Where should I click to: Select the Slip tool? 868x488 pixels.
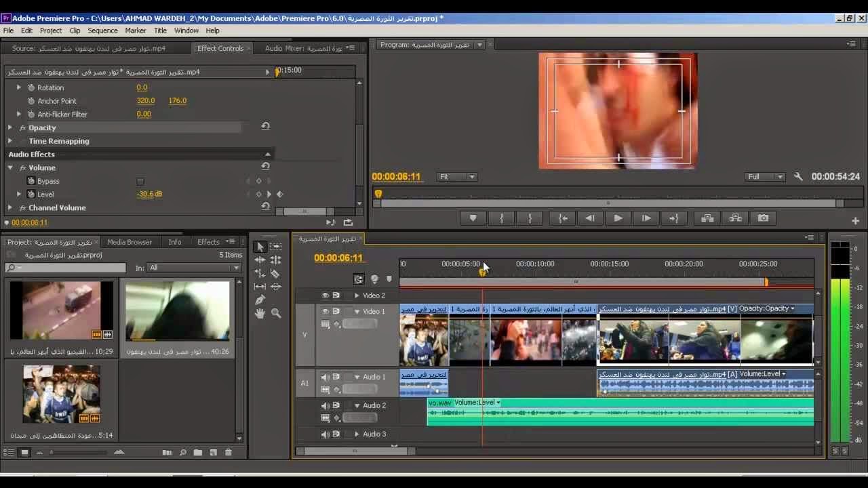click(260, 287)
